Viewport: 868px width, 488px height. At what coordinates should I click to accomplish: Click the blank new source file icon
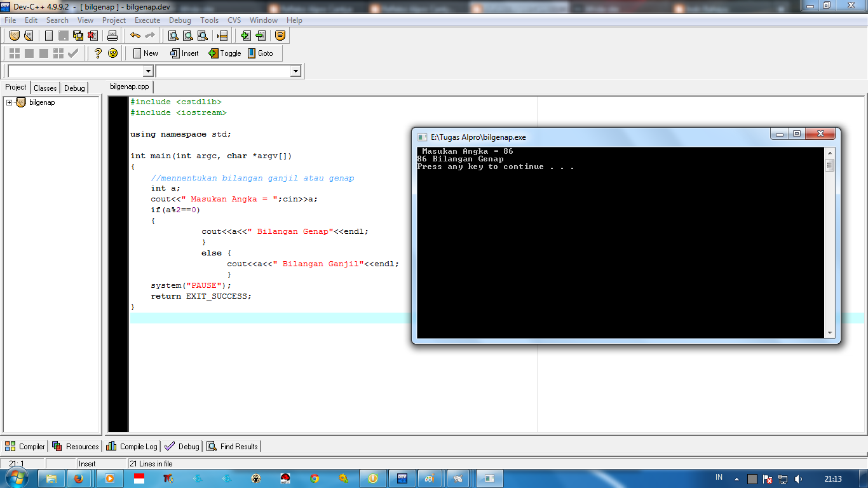tap(49, 36)
